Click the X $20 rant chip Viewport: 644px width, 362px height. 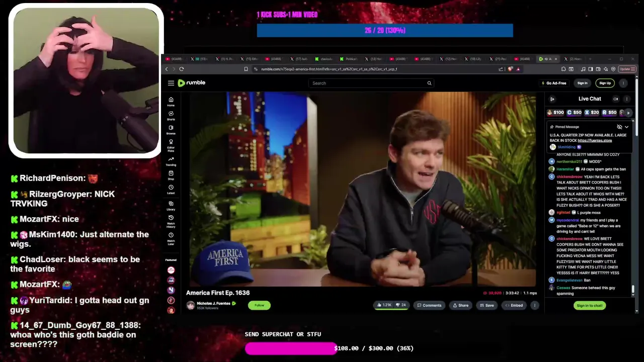[592, 113]
